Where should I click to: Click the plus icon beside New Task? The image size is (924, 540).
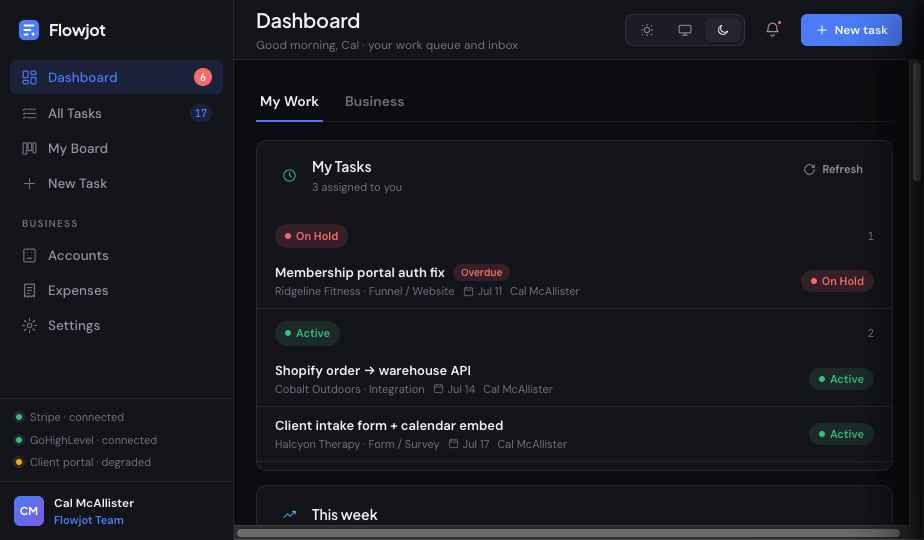coord(29,183)
